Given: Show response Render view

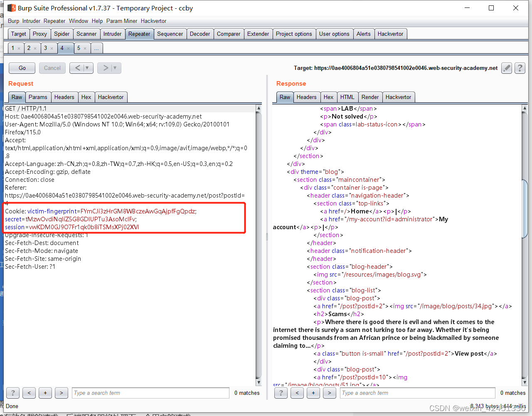Looking at the screenshot, I should click(x=370, y=97).
